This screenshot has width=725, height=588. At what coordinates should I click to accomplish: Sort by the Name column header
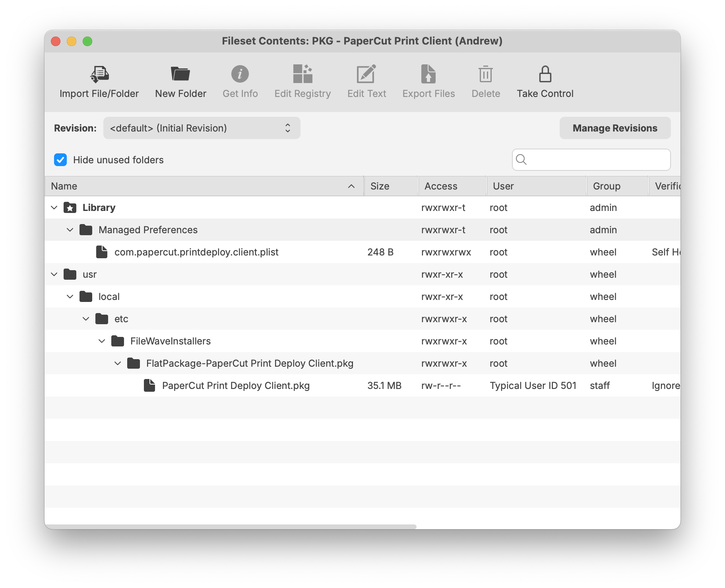(x=204, y=186)
